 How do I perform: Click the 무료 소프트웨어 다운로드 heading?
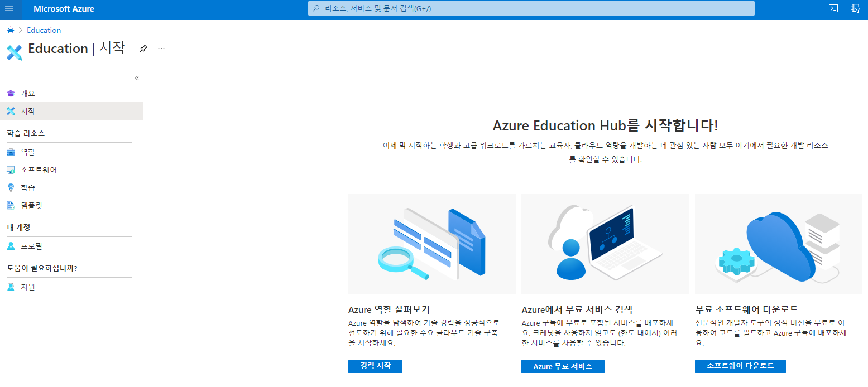coord(746,309)
